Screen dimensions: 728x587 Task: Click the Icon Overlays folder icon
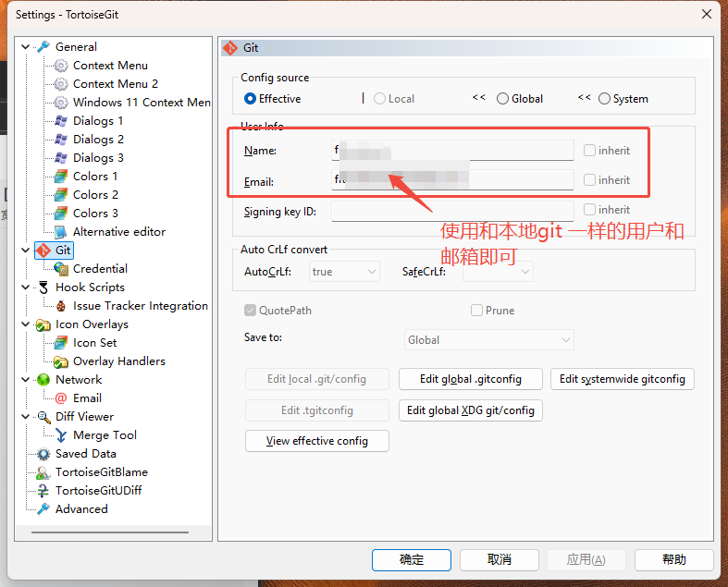(x=43, y=324)
